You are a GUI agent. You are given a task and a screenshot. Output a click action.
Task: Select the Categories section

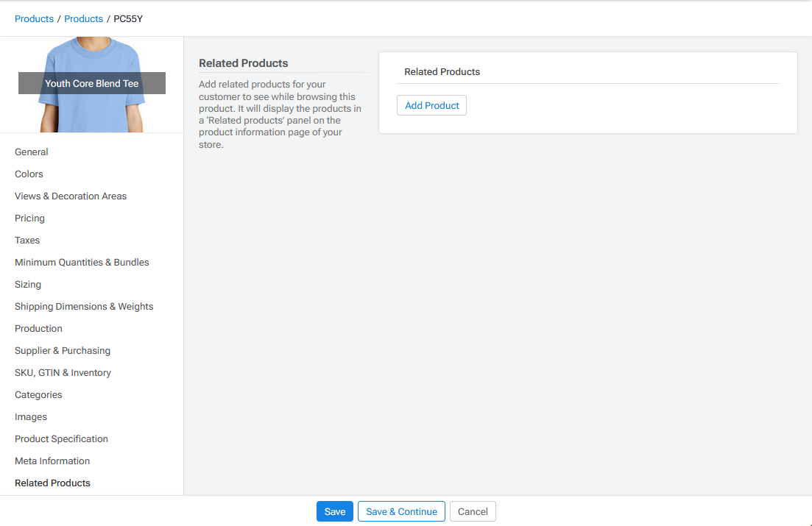(38, 394)
